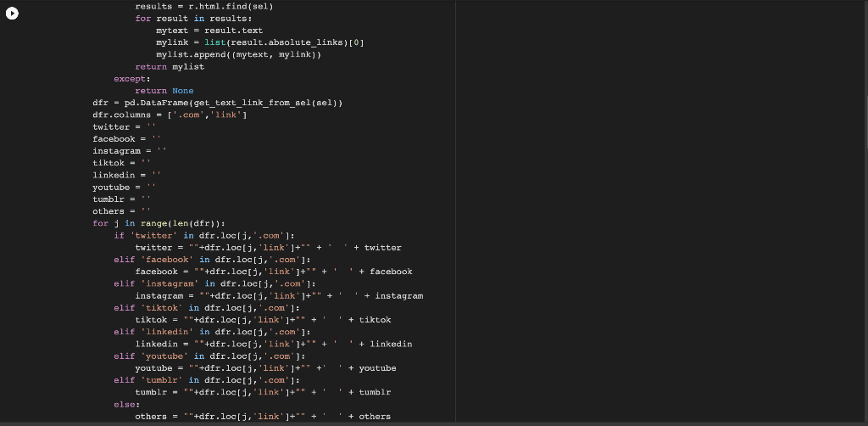Click the "if 'twitter' in dfr.loc" line
Screen dimensions: 868x426
tap(204, 235)
